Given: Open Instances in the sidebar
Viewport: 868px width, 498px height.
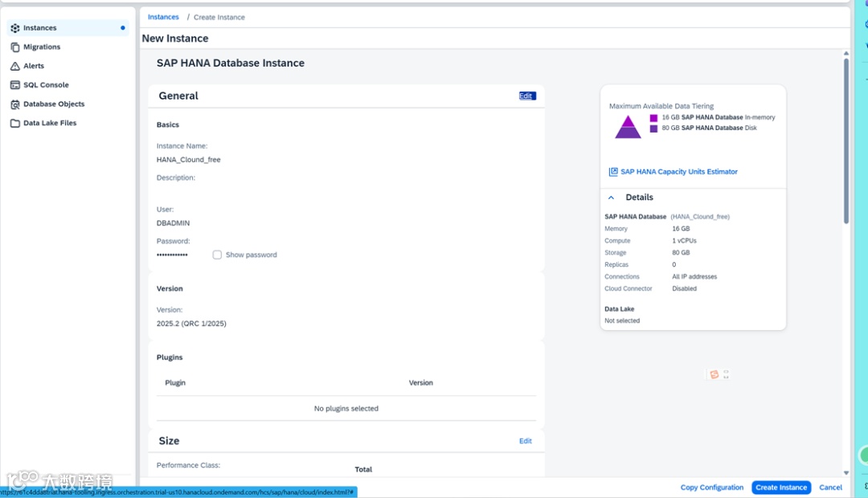Looking at the screenshot, I should [68, 27].
